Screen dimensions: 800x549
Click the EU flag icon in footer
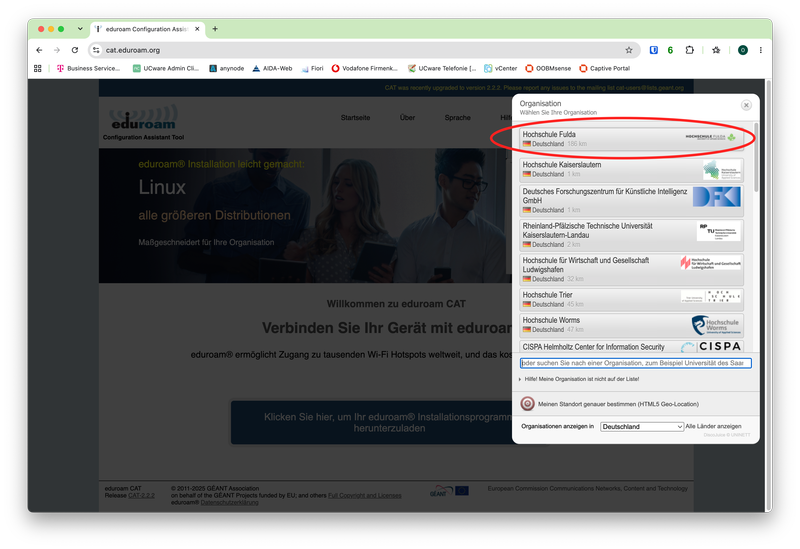[x=462, y=490]
